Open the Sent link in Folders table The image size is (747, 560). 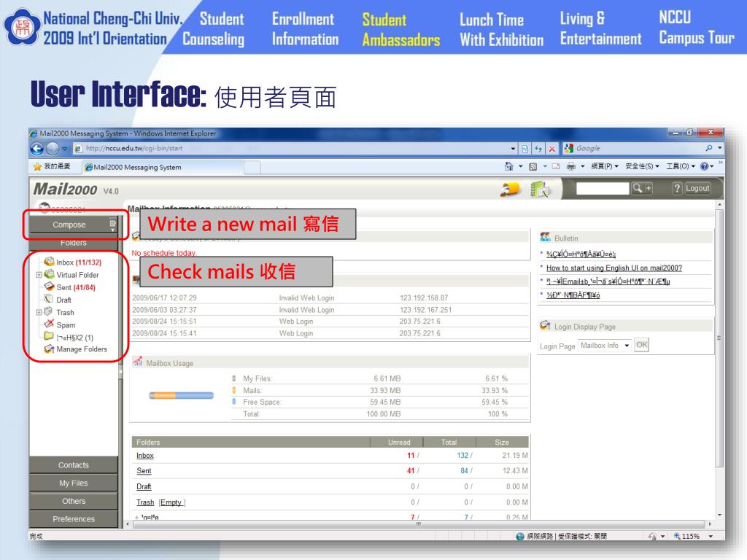[144, 471]
